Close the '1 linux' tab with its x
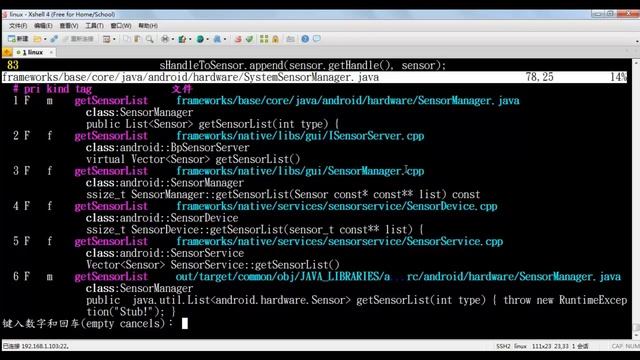Viewport: 640px width, 360px height. tap(51, 52)
